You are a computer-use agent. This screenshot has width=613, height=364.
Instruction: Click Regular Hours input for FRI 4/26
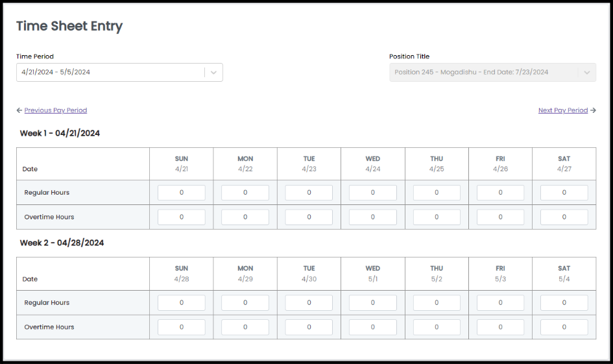point(500,192)
